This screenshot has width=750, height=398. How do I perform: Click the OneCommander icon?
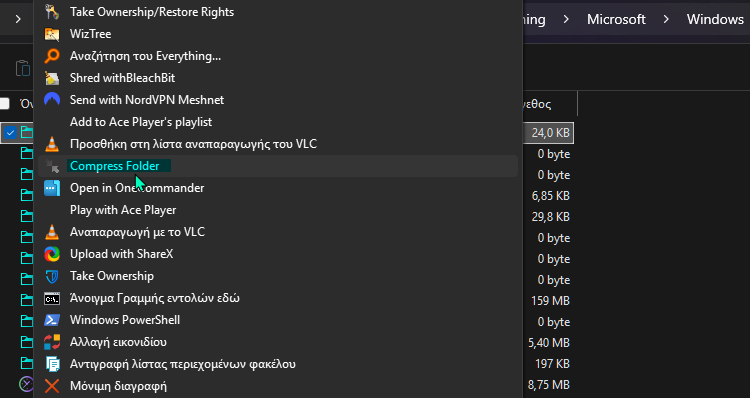52,188
